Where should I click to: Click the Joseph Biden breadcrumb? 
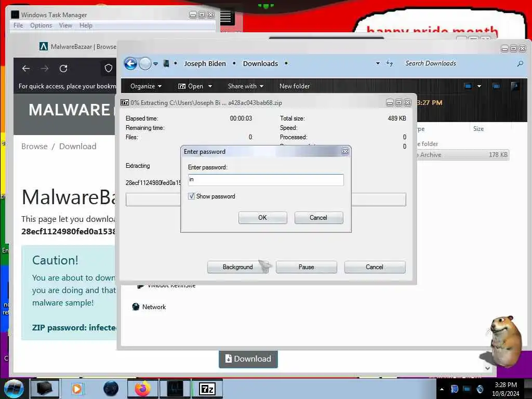[205, 63]
